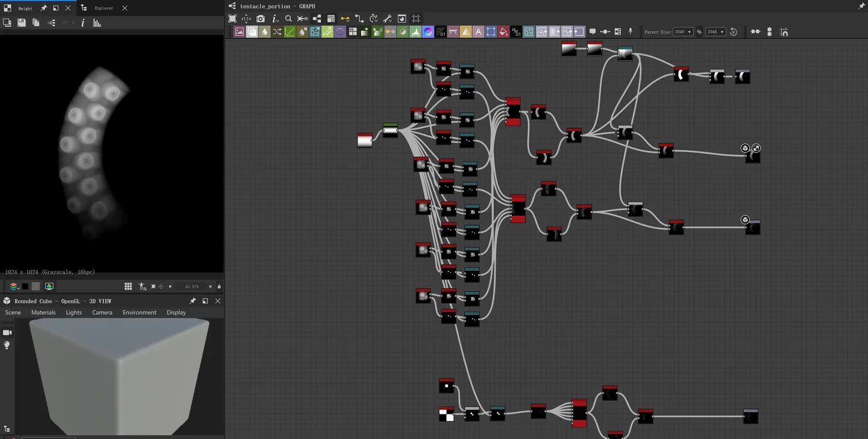
Task: Click the camera screenshot icon in graph toolbar
Action: [x=260, y=19]
